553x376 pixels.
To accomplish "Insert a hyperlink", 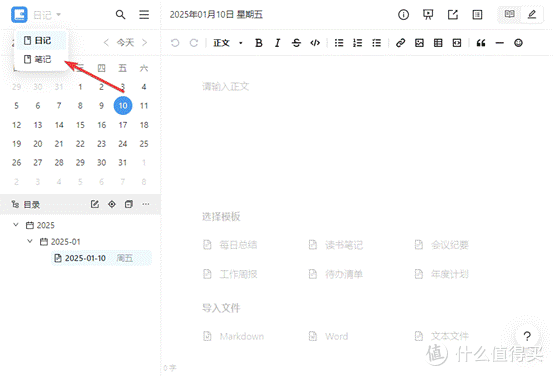I will pyautogui.click(x=400, y=43).
